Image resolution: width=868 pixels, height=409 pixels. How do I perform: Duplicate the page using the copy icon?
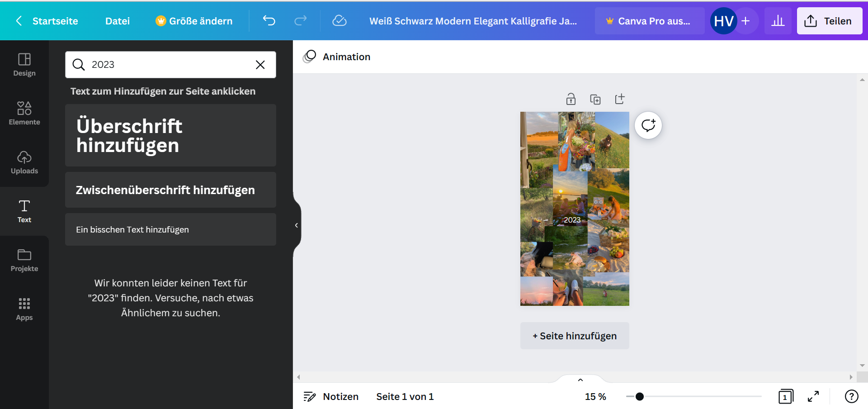coord(595,99)
